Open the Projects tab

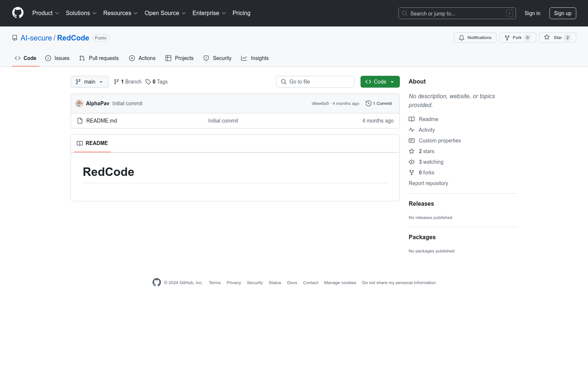coord(179,58)
